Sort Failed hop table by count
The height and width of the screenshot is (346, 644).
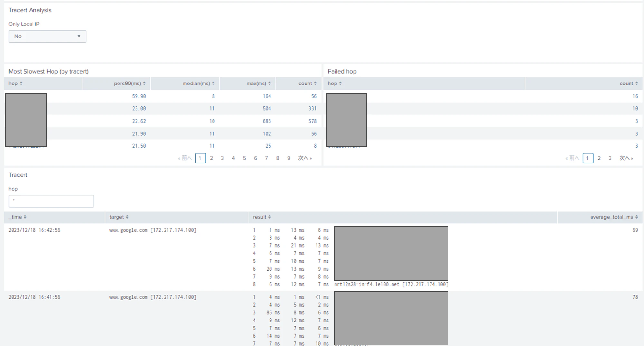[x=629, y=83]
